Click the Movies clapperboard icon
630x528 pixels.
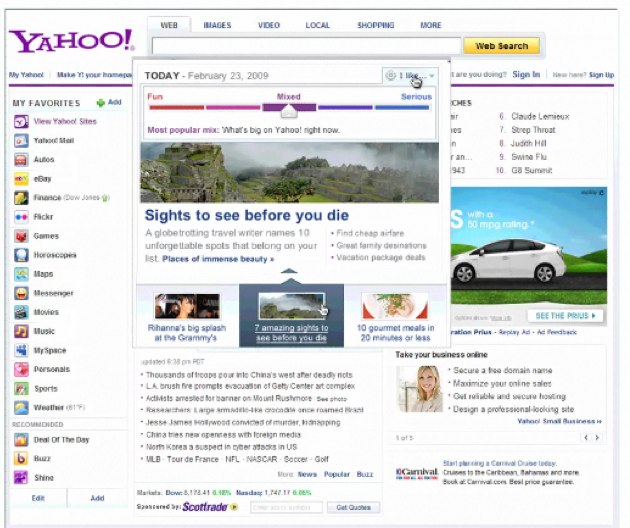[21, 312]
